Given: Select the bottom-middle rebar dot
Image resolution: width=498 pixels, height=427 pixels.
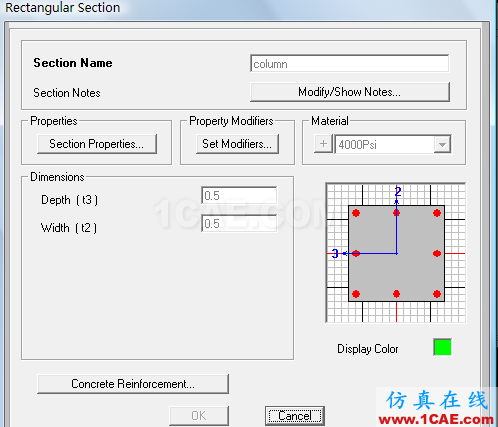Looking at the screenshot, I should [x=396, y=294].
